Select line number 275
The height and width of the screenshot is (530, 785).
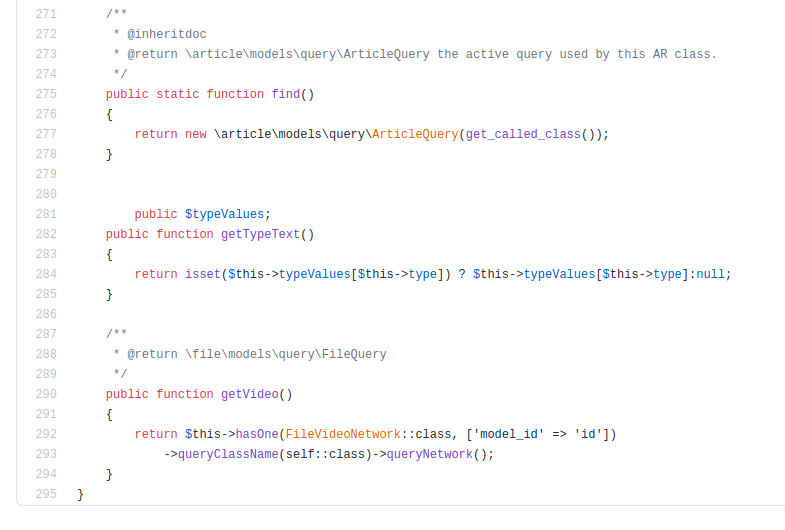[x=46, y=94]
